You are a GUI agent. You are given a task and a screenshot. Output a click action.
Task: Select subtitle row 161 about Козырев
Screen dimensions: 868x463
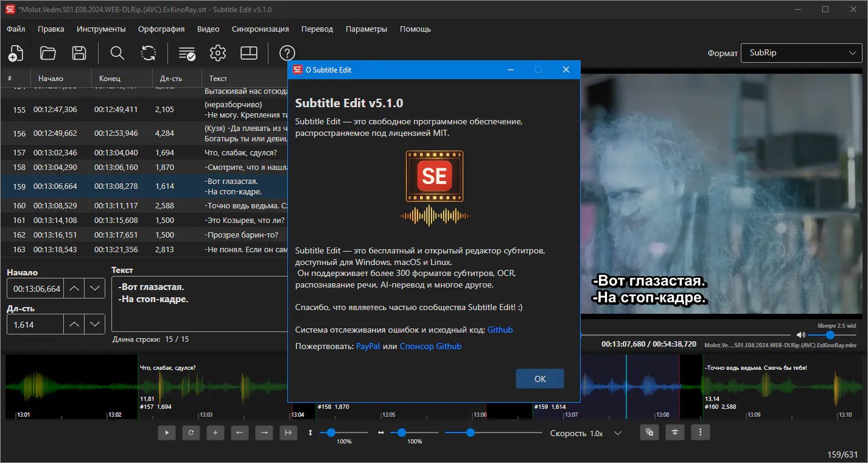144,220
